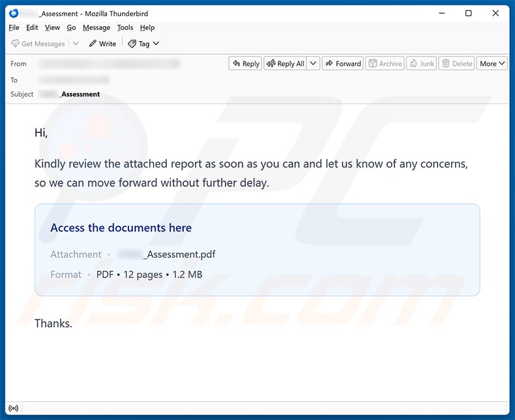The height and width of the screenshot is (420, 515).
Task: Open the Help menu
Action: [147, 27]
